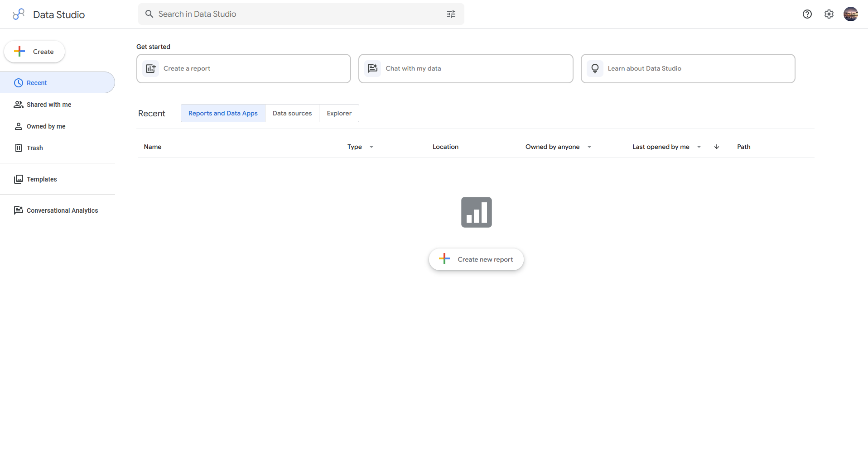Click Learn about Data Studio card

point(688,68)
